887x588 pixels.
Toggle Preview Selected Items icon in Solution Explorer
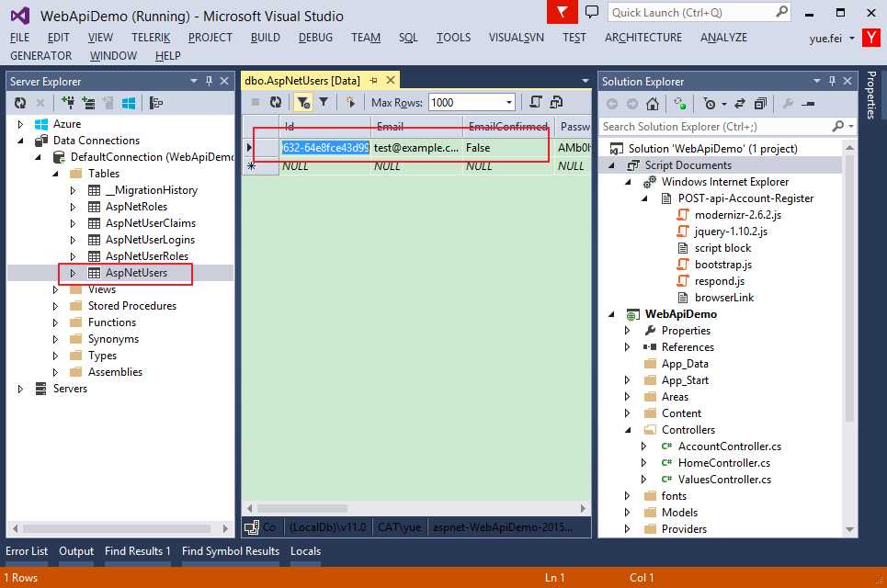click(x=808, y=104)
